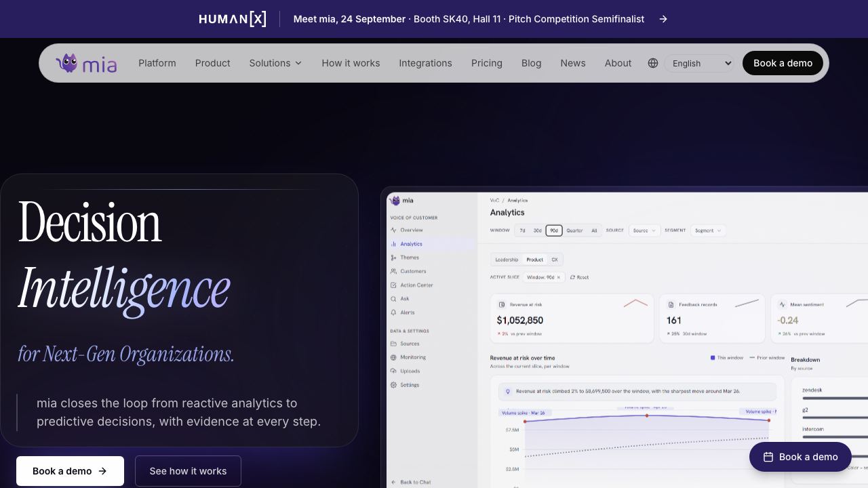Click the $1,052,850 revenue at risk value

[520, 320]
